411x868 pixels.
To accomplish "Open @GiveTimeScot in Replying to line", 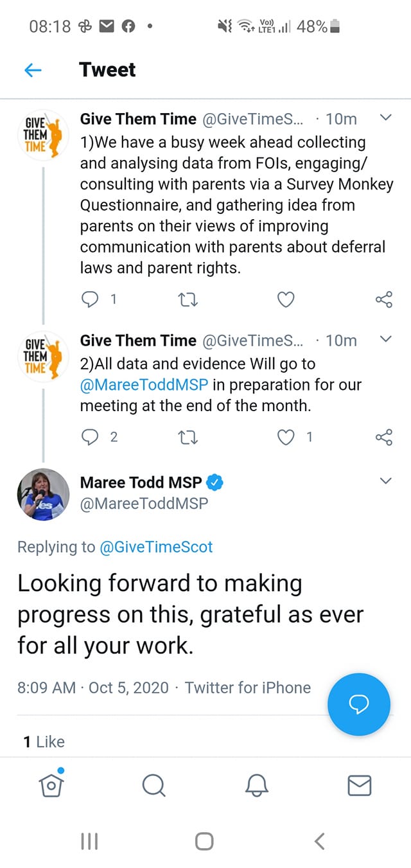I will pos(156,547).
